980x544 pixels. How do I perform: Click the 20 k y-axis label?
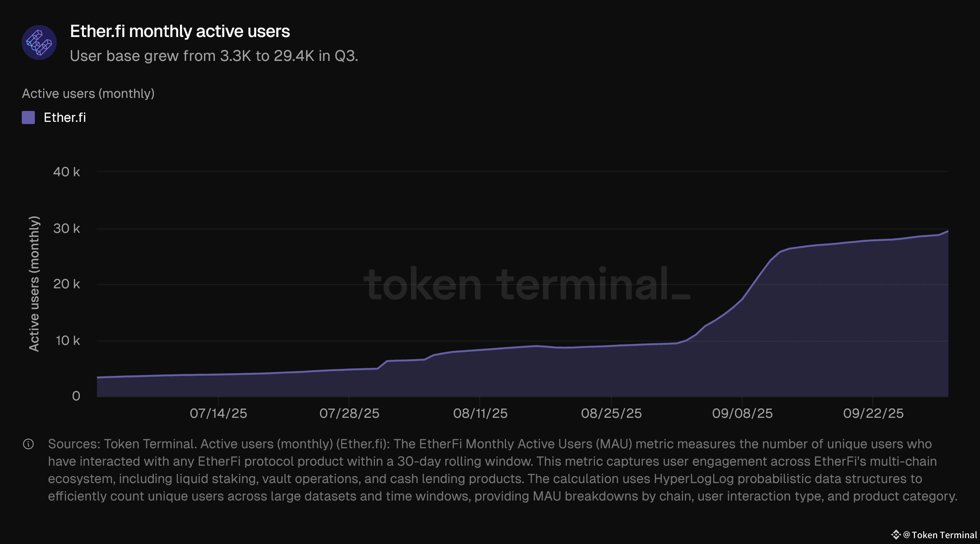(x=66, y=284)
